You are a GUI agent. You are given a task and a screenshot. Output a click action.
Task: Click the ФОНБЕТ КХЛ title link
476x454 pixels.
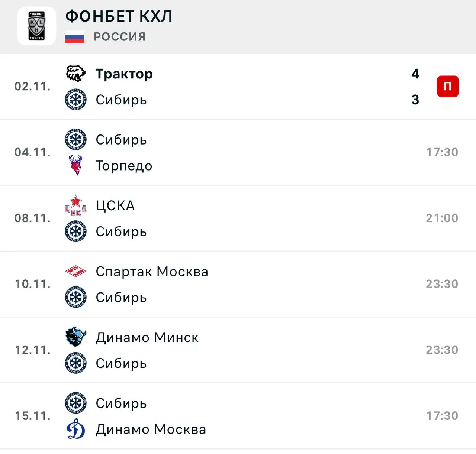click(118, 16)
